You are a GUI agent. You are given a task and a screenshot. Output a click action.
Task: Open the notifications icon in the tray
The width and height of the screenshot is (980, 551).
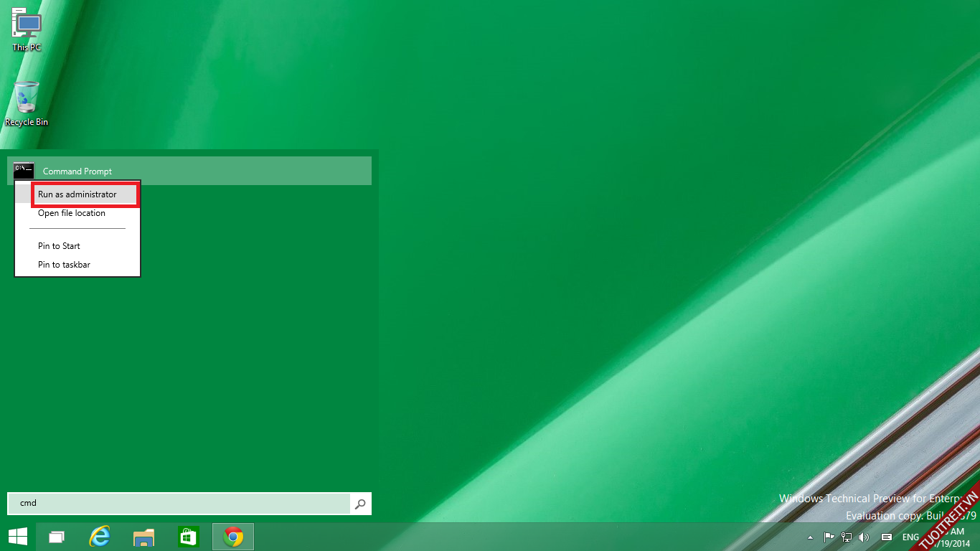pyautogui.click(x=887, y=537)
